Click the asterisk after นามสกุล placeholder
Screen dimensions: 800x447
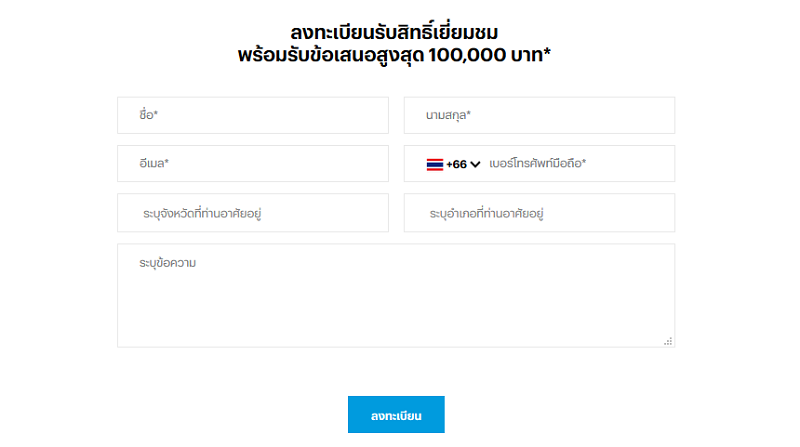(x=468, y=114)
